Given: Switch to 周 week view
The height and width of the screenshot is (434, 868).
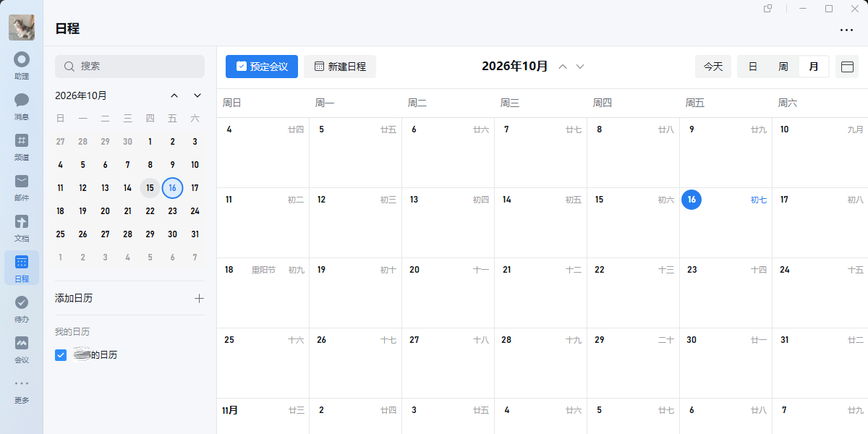Looking at the screenshot, I should [x=783, y=67].
